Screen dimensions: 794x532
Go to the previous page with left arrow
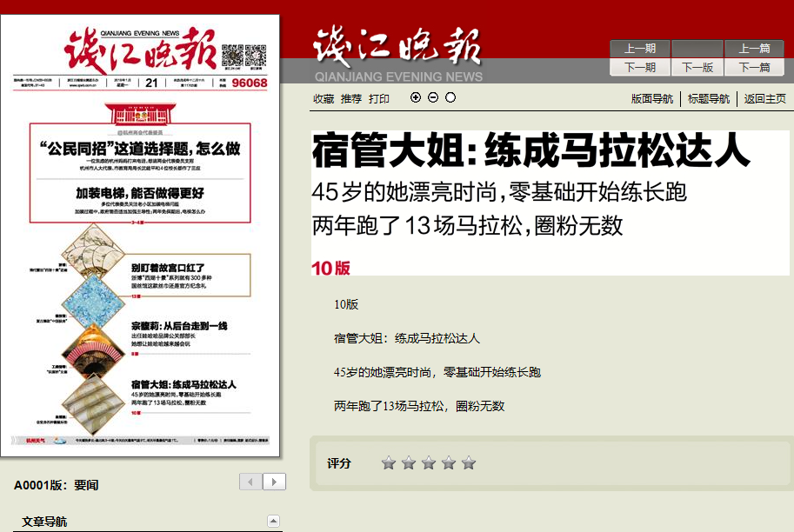point(251,482)
